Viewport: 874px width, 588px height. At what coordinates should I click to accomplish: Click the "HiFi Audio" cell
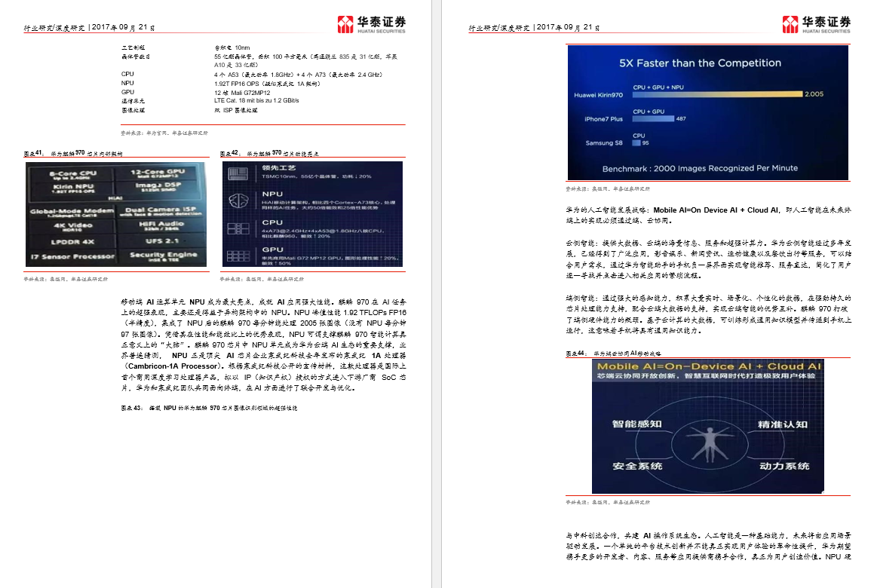pyautogui.click(x=161, y=225)
